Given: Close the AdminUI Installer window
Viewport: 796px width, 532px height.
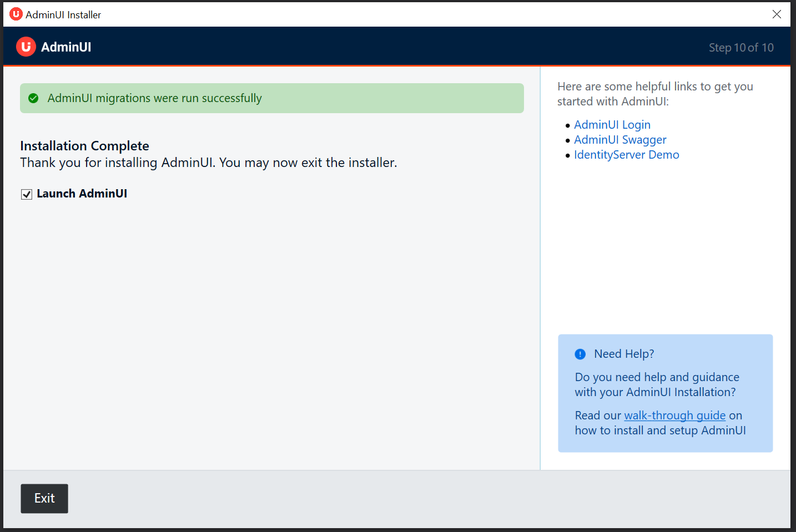Looking at the screenshot, I should tap(777, 14).
